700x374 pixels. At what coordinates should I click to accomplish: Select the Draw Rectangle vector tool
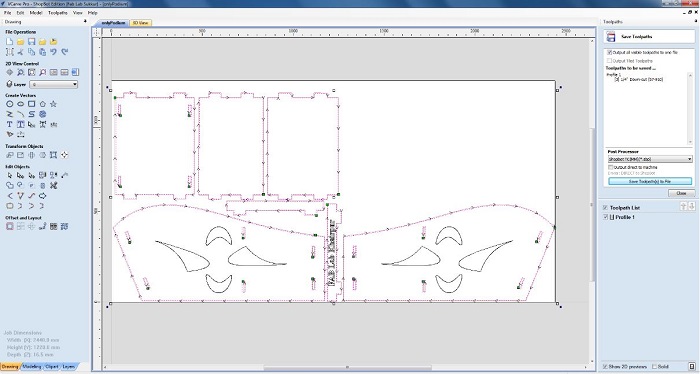tap(31, 104)
